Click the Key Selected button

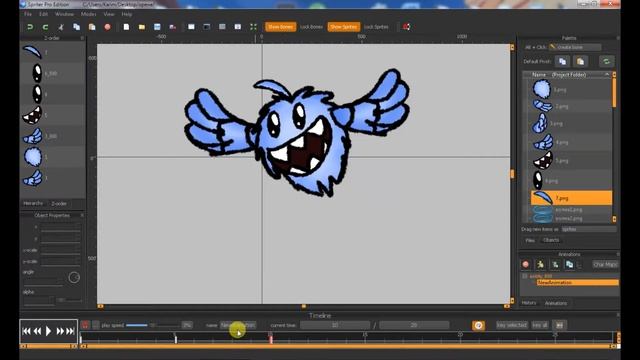click(x=512, y=325)
